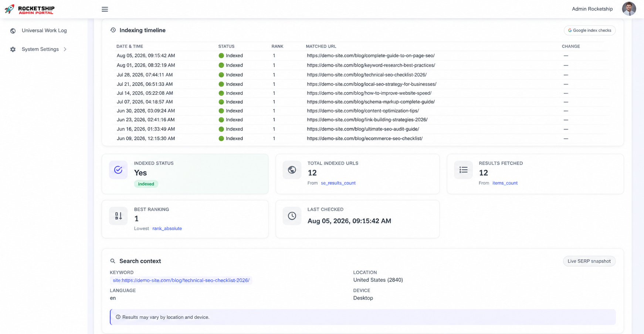Image resolution: width=644 pixels, height=334 pixels.
Task: Click the Live SERP snapshot badge
Action: coord(589,261)
